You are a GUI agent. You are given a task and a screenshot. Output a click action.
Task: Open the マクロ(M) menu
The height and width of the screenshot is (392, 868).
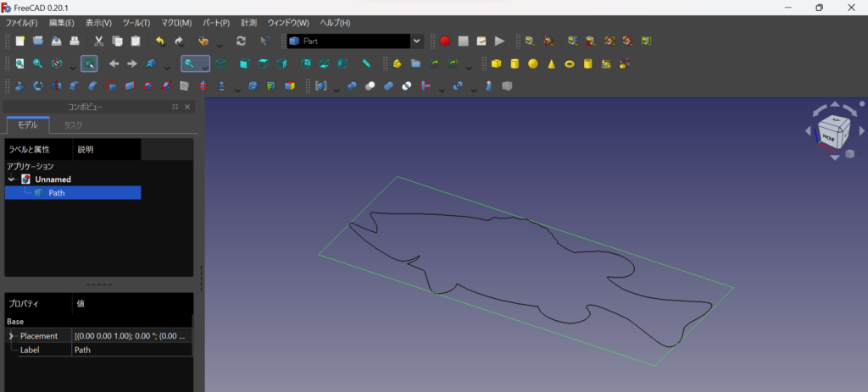pos(176,23)
